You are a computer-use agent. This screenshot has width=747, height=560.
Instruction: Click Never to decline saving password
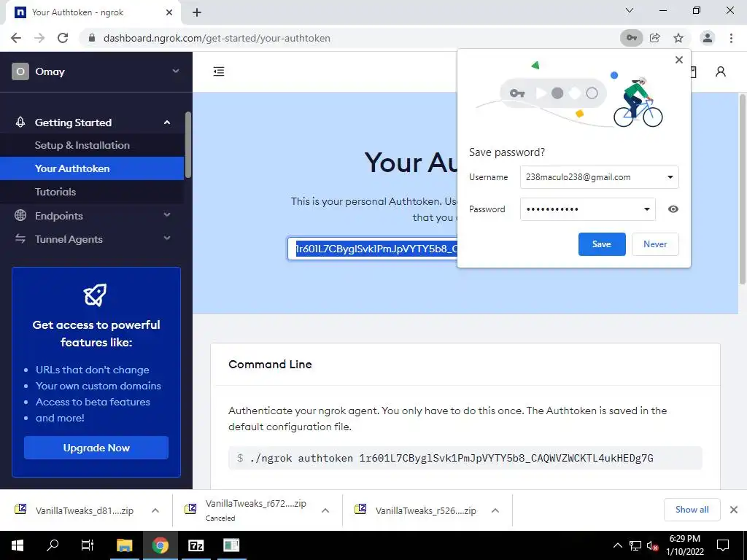click(x=655, y=244)
